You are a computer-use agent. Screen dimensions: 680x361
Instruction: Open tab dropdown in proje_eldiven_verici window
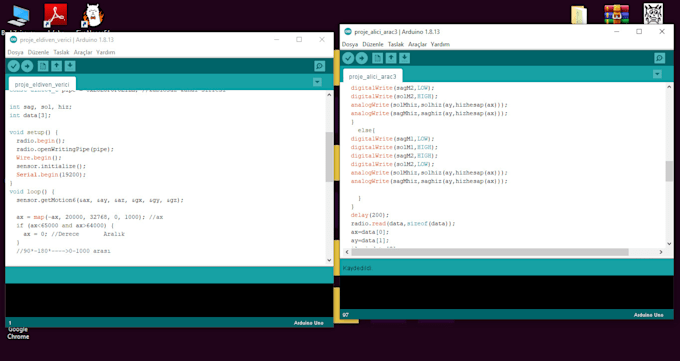point(317,82)
